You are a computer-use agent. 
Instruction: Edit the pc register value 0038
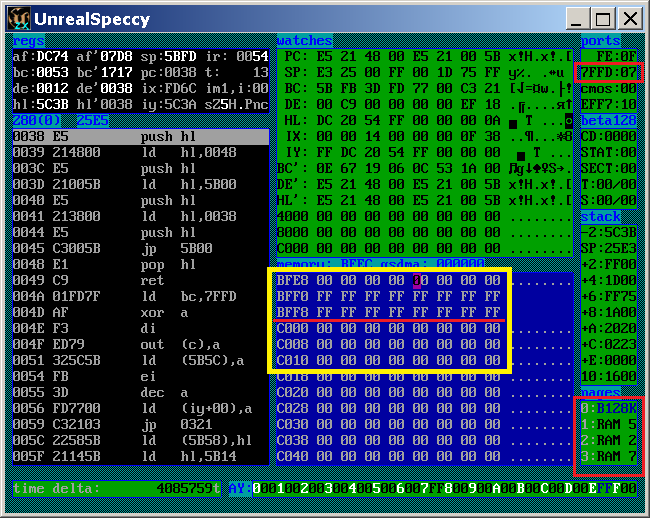(x=180, y=73)
